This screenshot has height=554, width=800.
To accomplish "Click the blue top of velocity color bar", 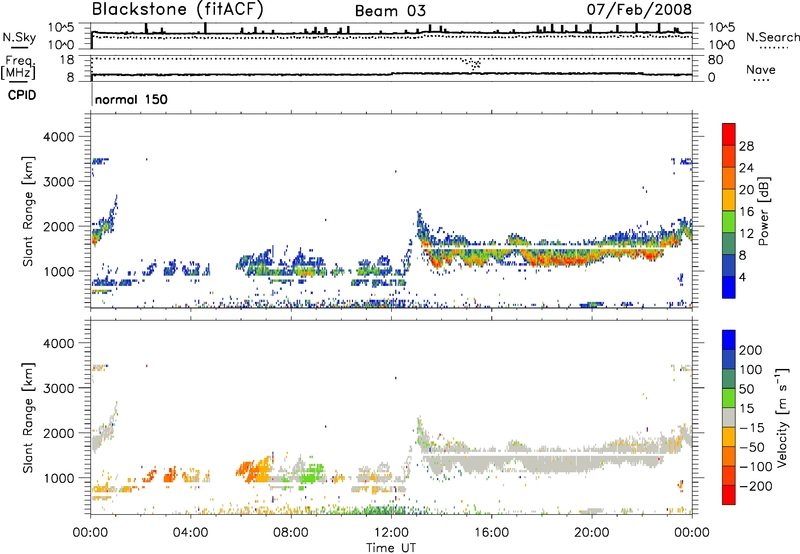I will point(729,340).
